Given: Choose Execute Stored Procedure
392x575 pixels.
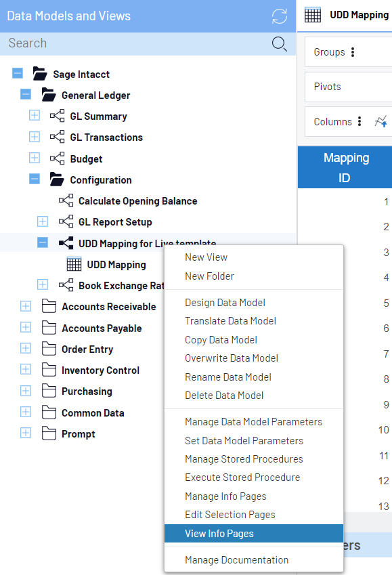Looking at the screenshot, I should (254, 477).
